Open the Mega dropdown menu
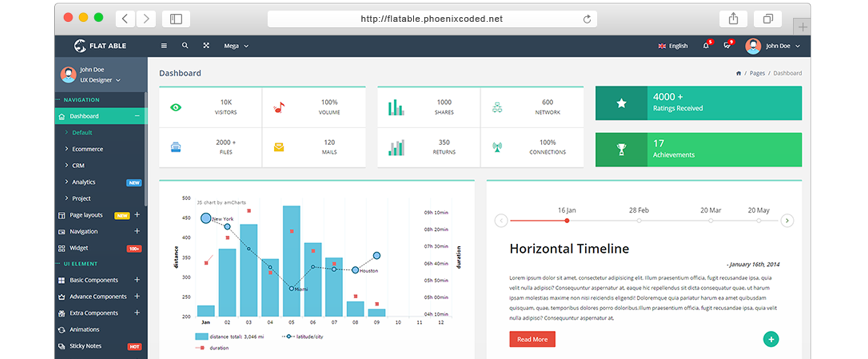Screen dimensions: 868x359 coord(236,46)
